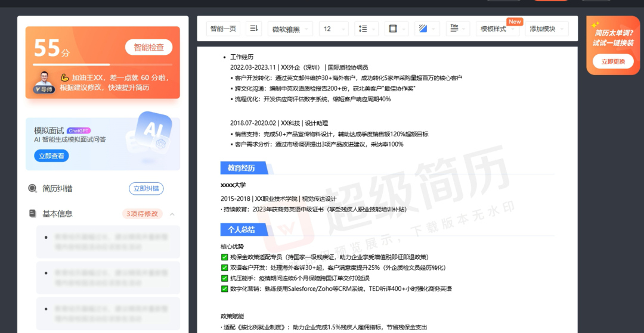
Task: Toggle the 双语客户开发 green checkbox
Action: pyautogui.click(x=224, y=267)
